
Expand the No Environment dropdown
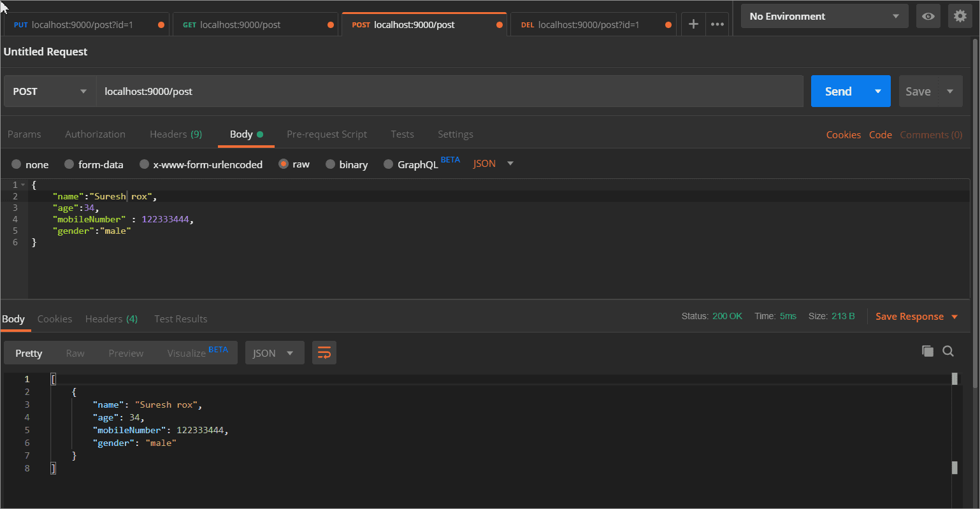[824, 17]
